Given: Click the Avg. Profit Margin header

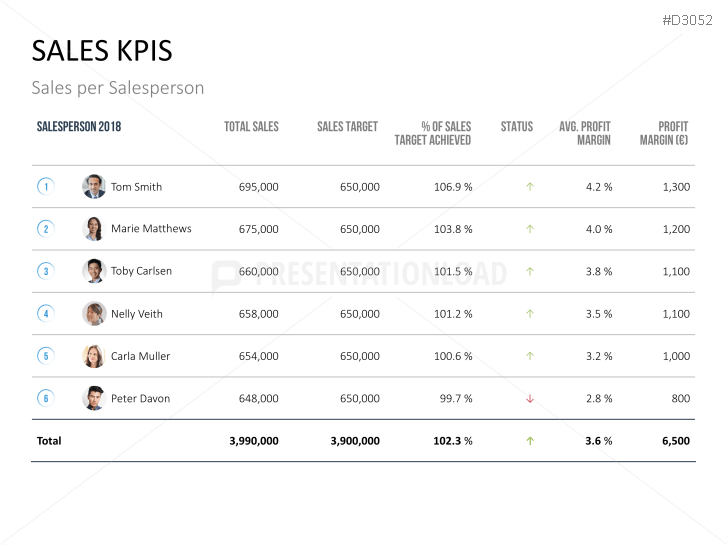Looking at the screenshot, I should [585, 133].
